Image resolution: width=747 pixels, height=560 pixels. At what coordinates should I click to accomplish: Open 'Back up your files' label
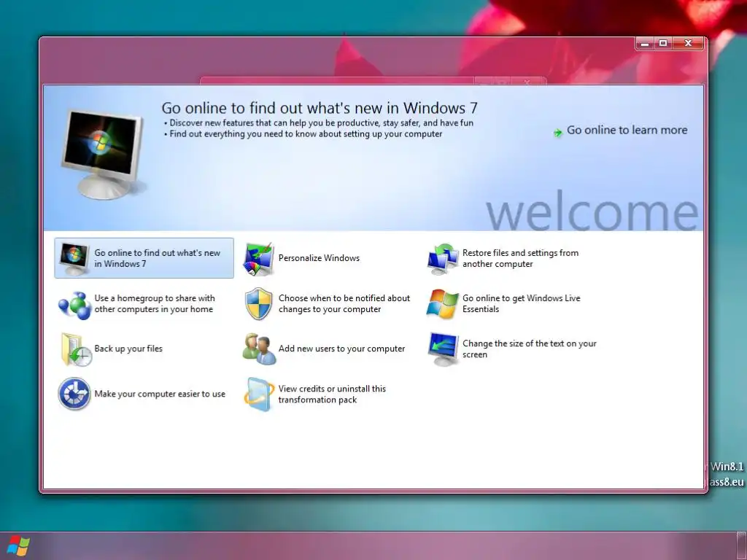[x=128, y=349]
